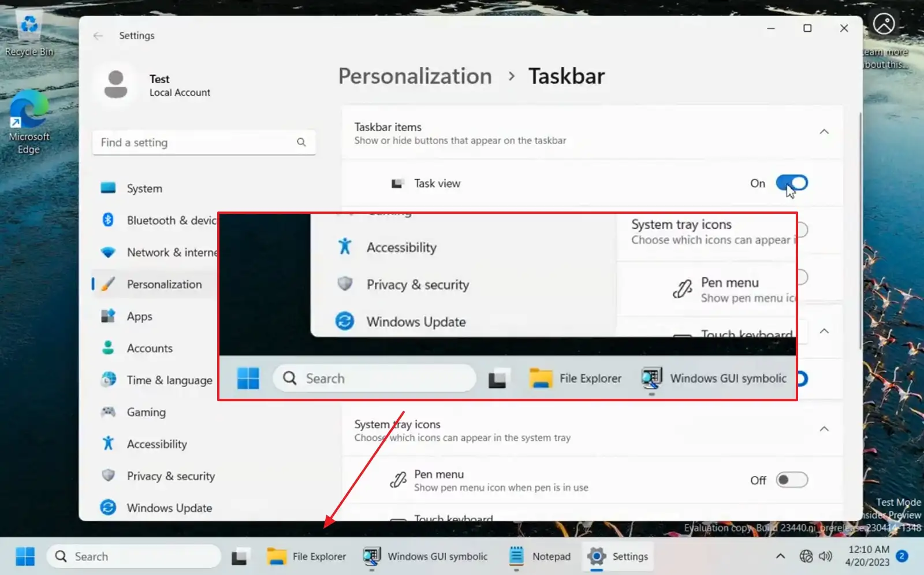
Task: Open the notification badge showing 2
Action: pyautogui.click(x=902, y=557)
